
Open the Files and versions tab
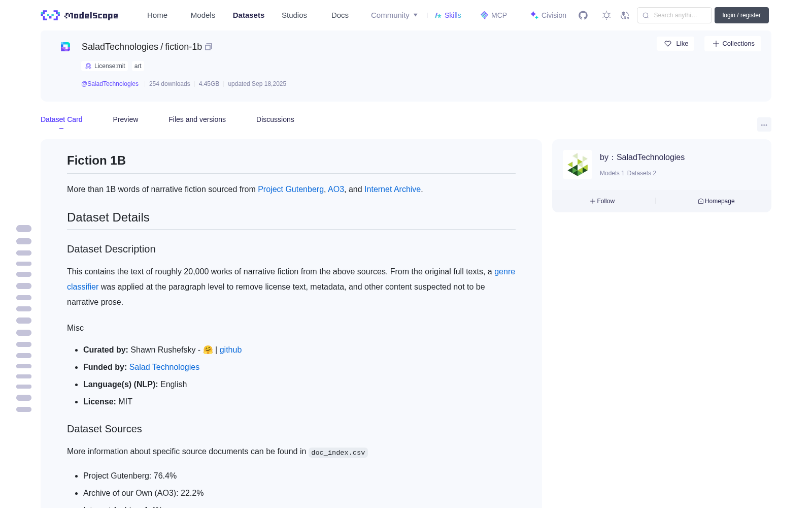pyautogui.click(x=197, y=119)
